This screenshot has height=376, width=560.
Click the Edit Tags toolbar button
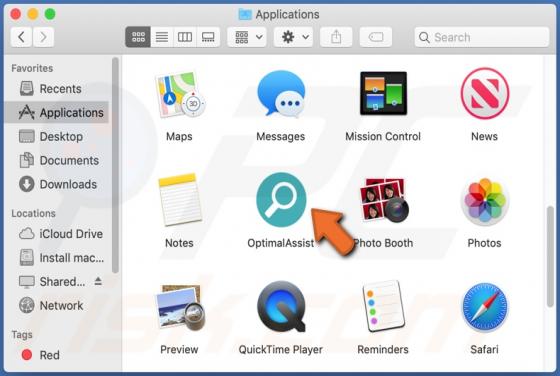[376, 37]
